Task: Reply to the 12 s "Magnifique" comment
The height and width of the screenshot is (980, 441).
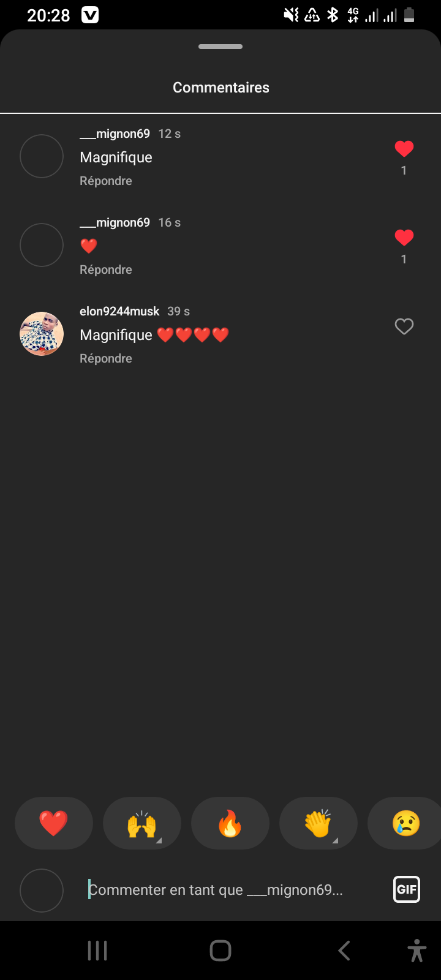Action: point(106,181)
